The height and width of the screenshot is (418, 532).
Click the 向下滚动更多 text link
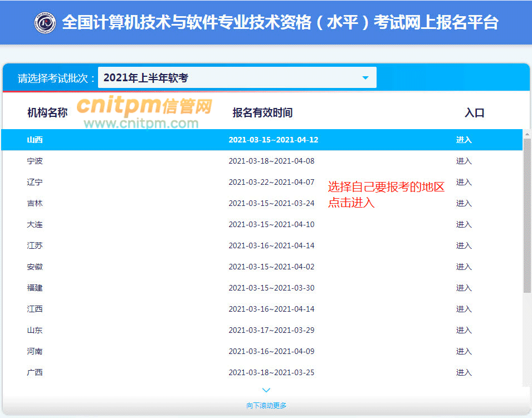tap(266, 405)
